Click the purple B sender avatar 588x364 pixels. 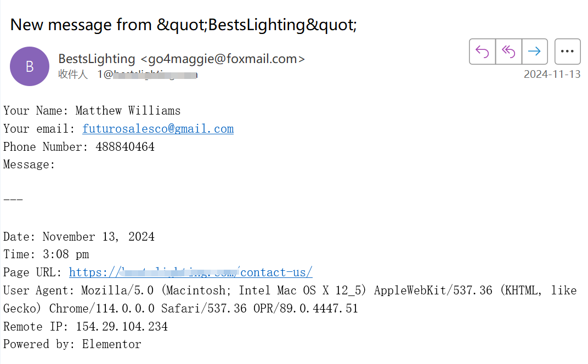[30, 66]
